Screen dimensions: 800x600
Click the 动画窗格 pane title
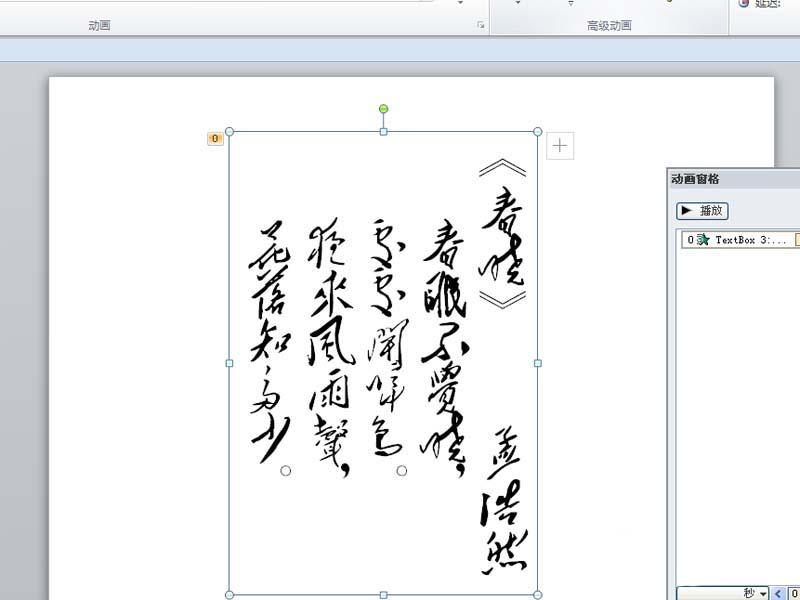coord(695,179)
